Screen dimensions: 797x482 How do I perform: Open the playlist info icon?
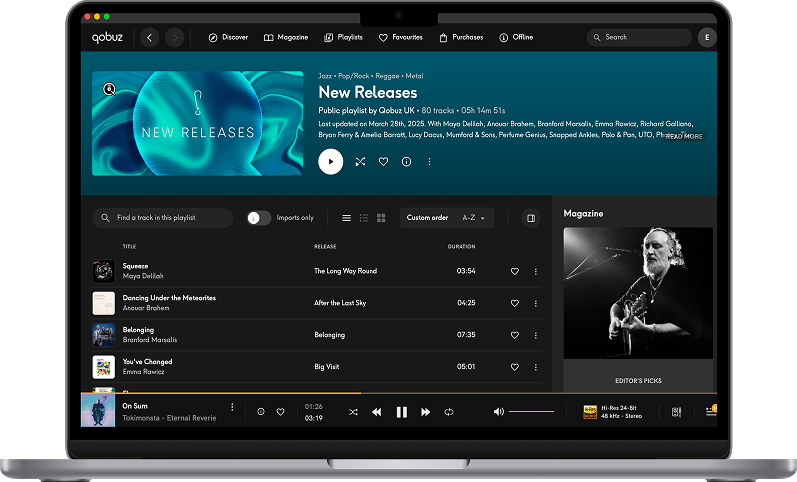(x=406, y=161)
